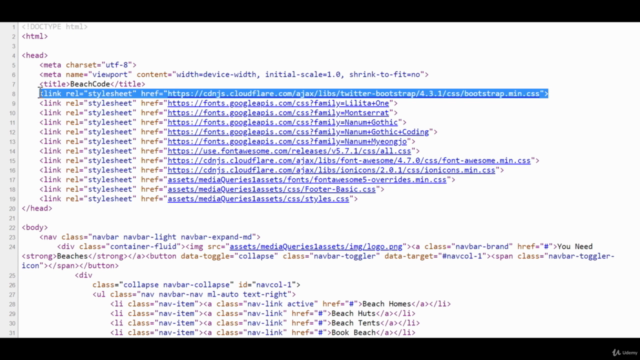
Task: Open the fontawesome v5.7.1 all.css link
Action: pyautogui.click(x=289, y=151)
